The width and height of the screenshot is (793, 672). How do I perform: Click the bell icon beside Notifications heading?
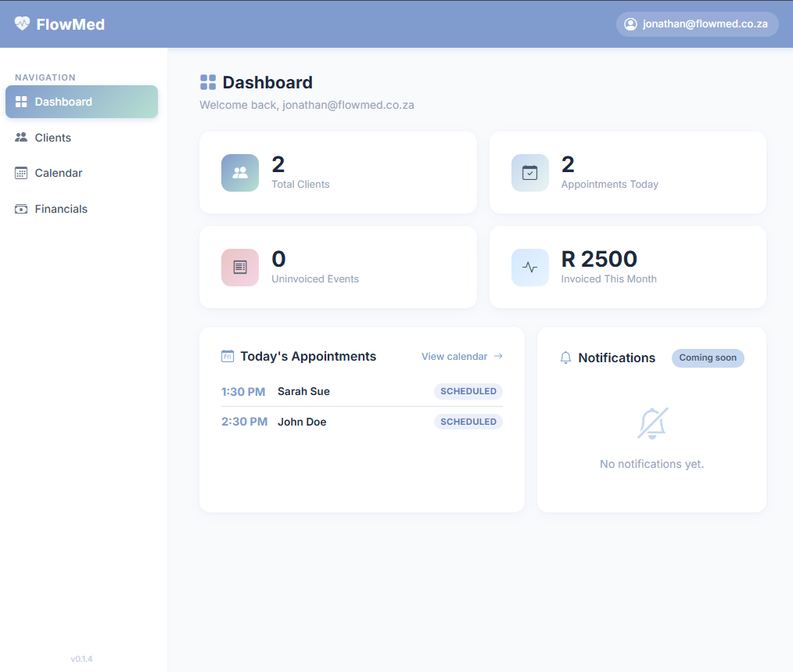(x=565, y=358)
